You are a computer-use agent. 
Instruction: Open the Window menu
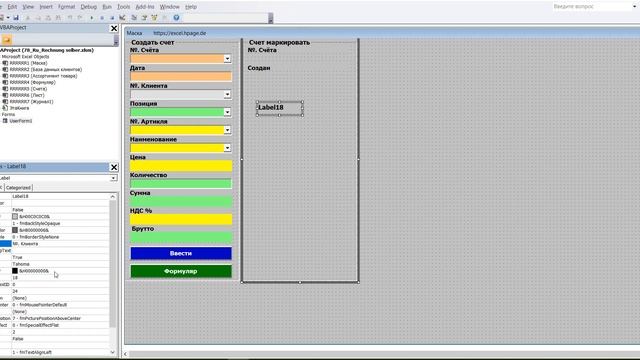[169, 7]
